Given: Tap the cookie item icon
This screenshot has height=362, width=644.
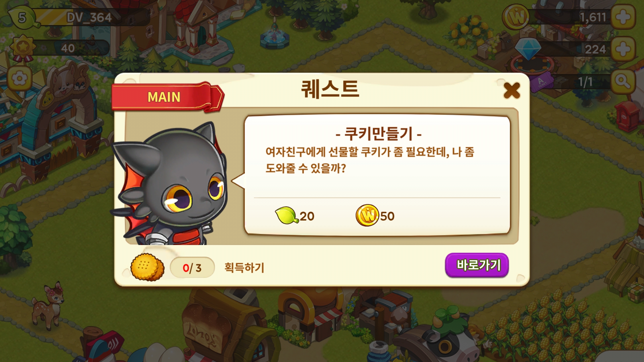Looking at the screenshot, I should (x=147, y=267).
